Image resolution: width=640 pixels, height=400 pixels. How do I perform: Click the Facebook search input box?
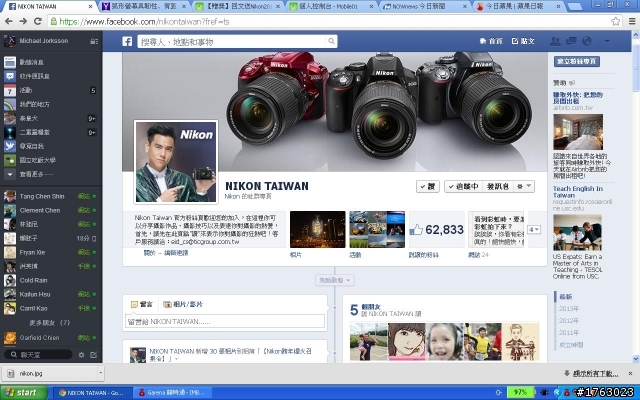tap(233, 41)
